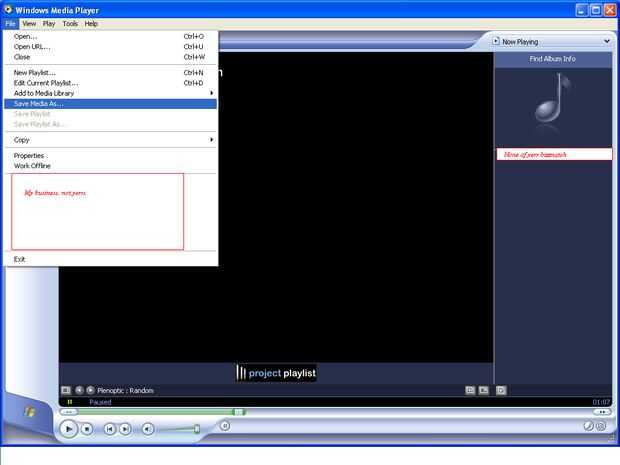Image resolution: width=620 pixels, height=465 pixels.
Task: Choose Open URL... from the File menu
Action: (111, 47)
